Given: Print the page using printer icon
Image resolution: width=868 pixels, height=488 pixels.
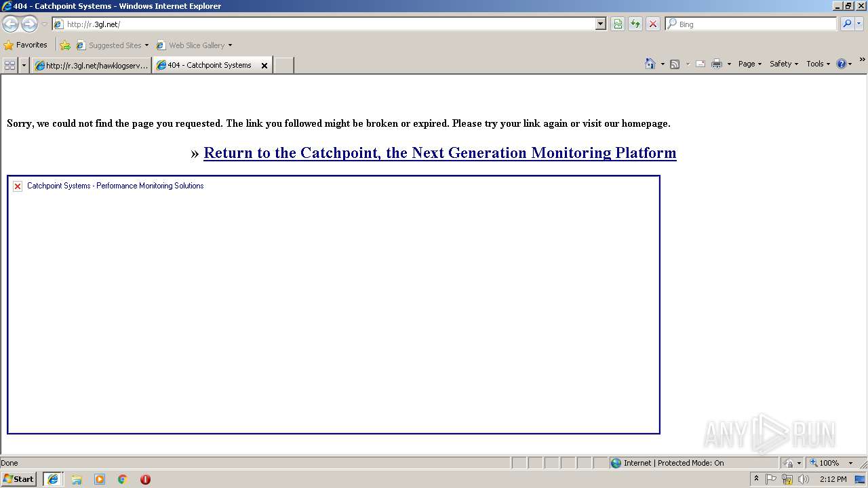Looking at the screenshot, I should 717,64.
